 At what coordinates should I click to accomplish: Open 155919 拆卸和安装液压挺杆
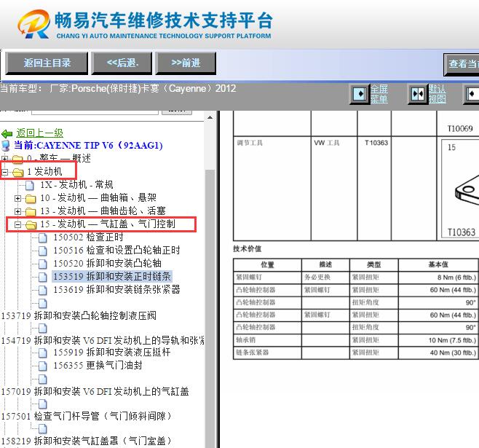112,353
